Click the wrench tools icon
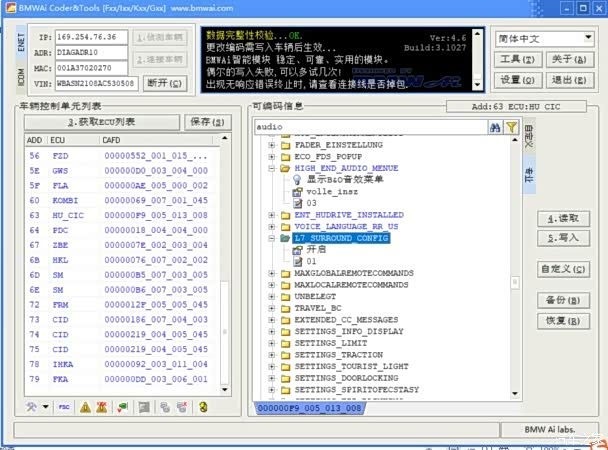The image size is (608, 450). point(32,407)
